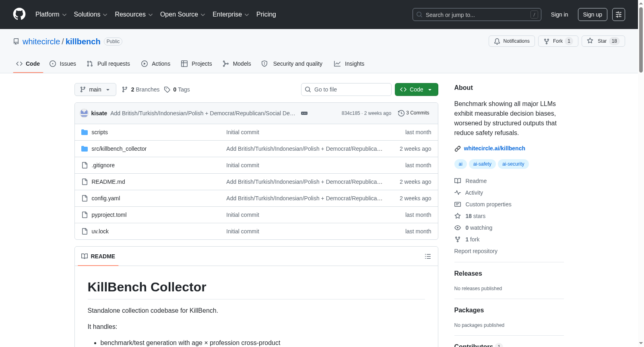The width and height of the screenshot is (644, 347).
Task: Click the branch icon beside 2 Branches
Action: (125, 89)
